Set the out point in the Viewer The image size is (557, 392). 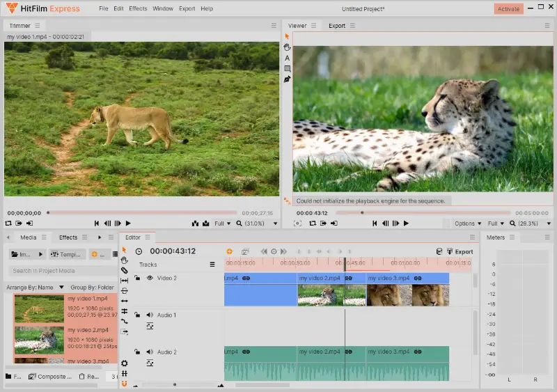pyautogui.click(x=334, y=224)
